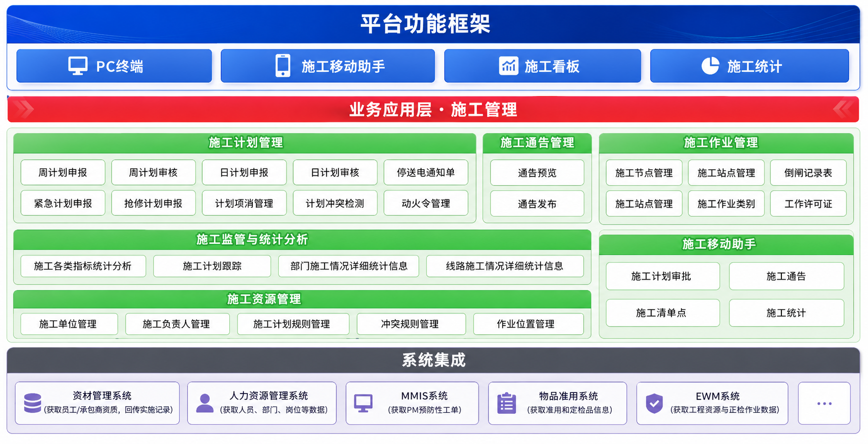The height and width of the screenshot is (444, 868).
Task: Click the ellipsis more-systems card
Action: pyautogui.click(x=824, y=403)
